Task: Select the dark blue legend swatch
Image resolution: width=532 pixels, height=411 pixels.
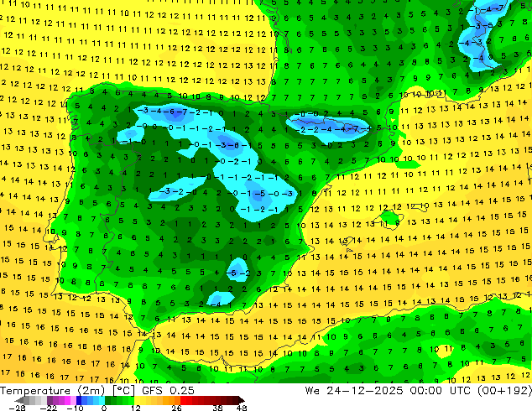Action: pos(79,400)
